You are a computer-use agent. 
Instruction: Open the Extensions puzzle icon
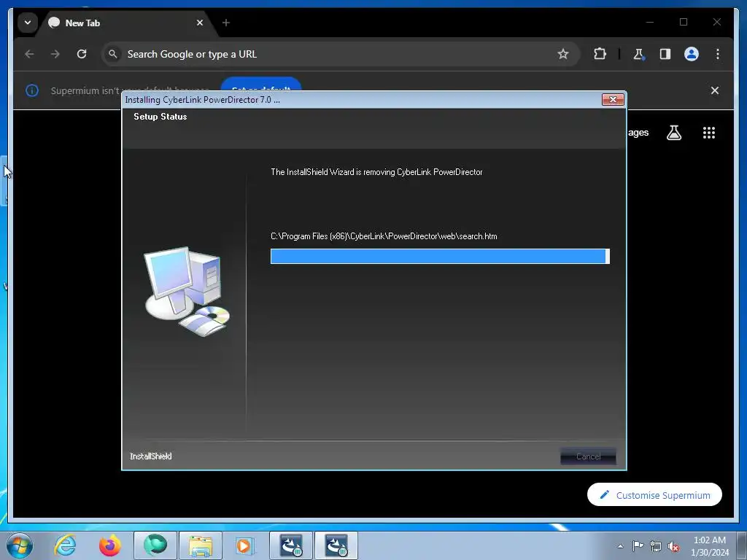tap(600, 54)
